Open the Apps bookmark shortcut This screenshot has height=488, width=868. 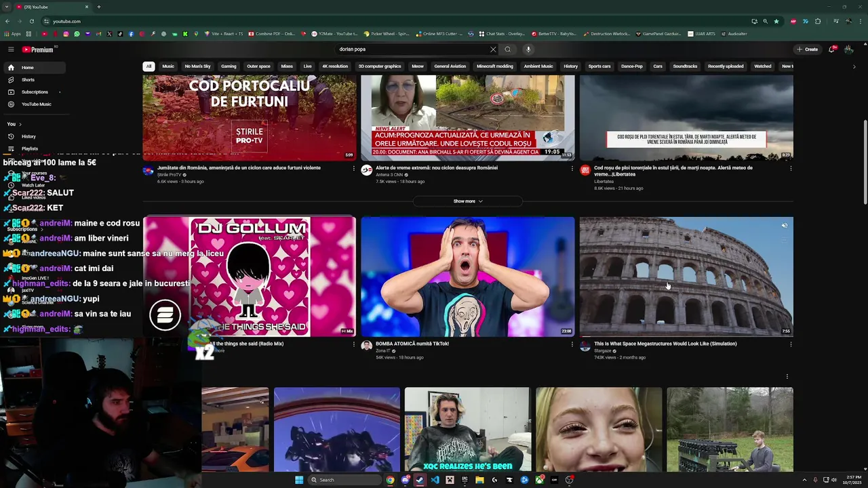tap(12, 34)
